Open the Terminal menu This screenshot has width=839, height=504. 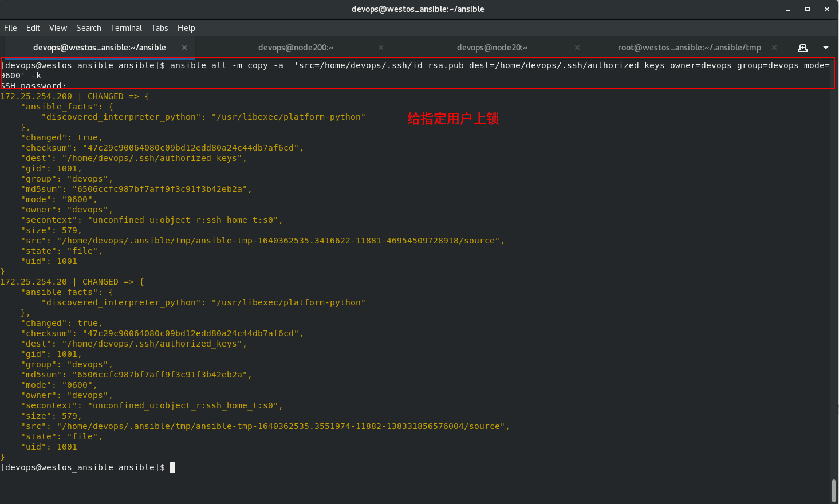[126, 27]
